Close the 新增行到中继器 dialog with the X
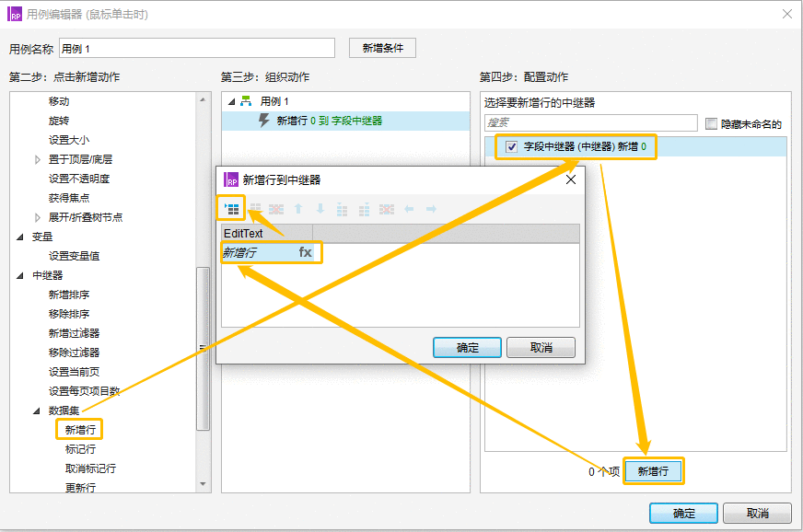Screen dimensions: 803x532 click(571, 179)
